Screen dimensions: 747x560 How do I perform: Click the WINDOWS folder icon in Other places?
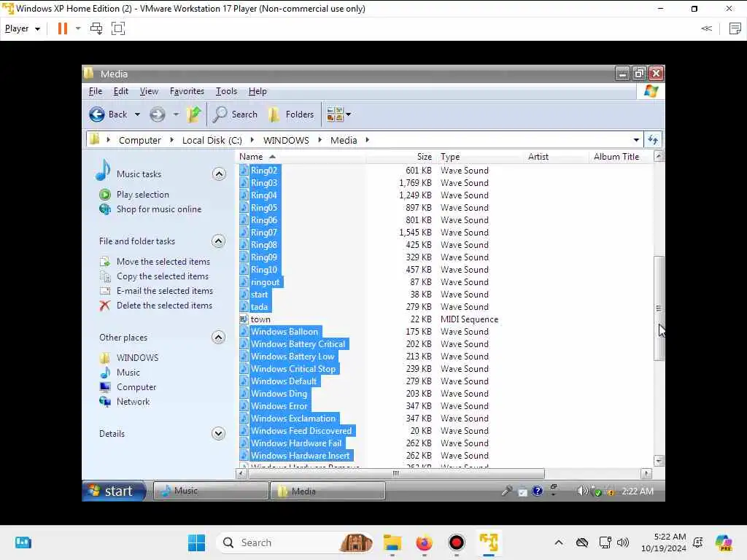(x=105, y=358)
